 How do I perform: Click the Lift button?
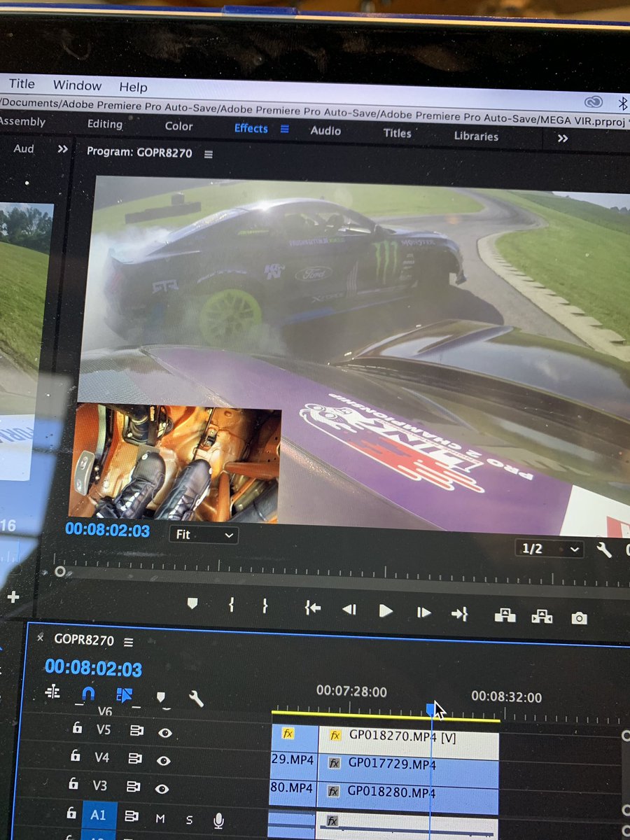point(505,615)
